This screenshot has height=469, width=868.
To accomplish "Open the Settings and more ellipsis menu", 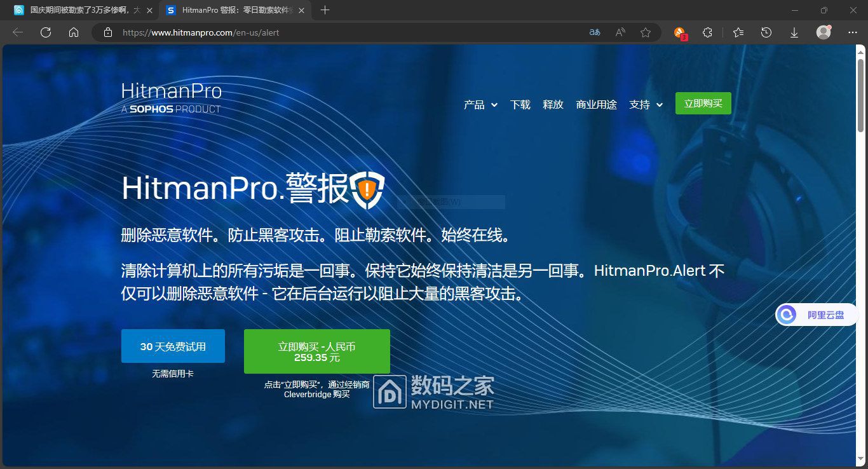I will [852, 32].
